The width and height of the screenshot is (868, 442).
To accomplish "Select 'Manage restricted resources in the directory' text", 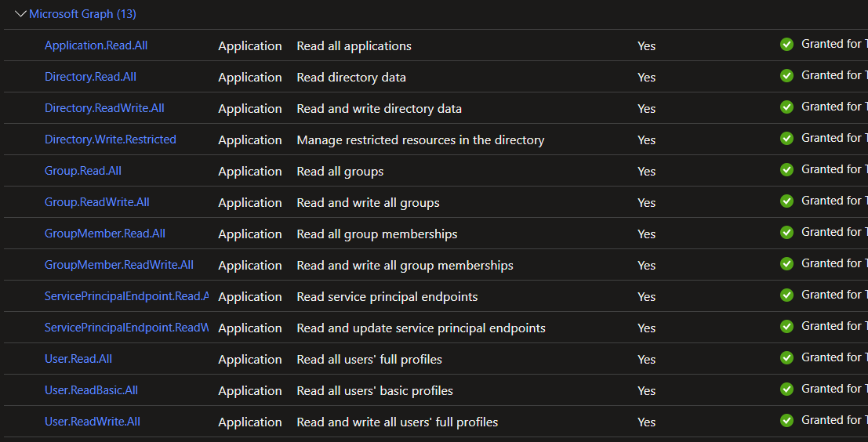I will pyautogui.click(x=420, y=140).
